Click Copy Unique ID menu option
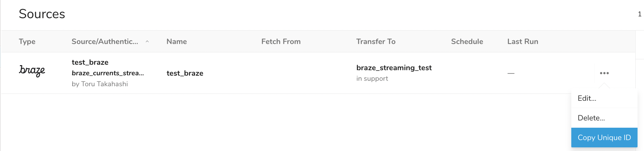 pos(604,138)
